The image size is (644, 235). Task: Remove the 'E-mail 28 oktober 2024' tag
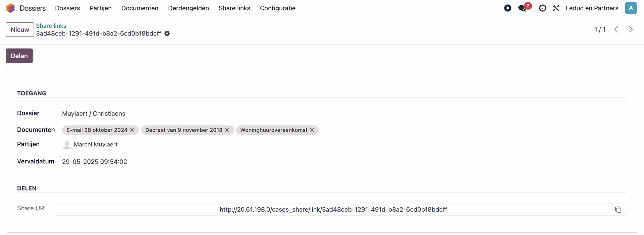(x=132, y=130)
